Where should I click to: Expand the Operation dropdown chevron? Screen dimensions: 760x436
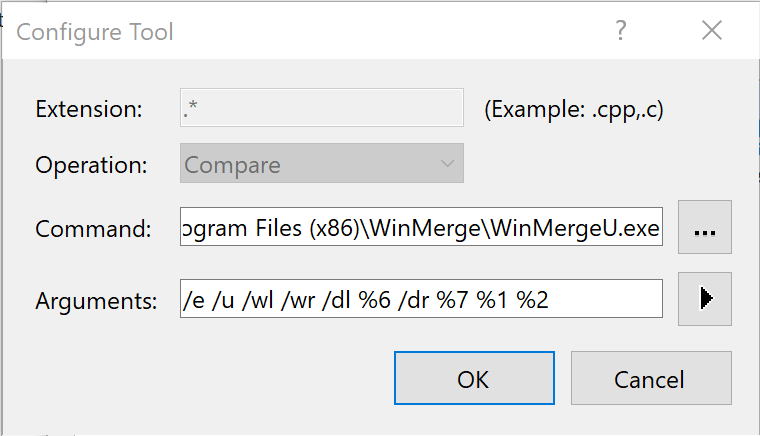pos(447,164)
